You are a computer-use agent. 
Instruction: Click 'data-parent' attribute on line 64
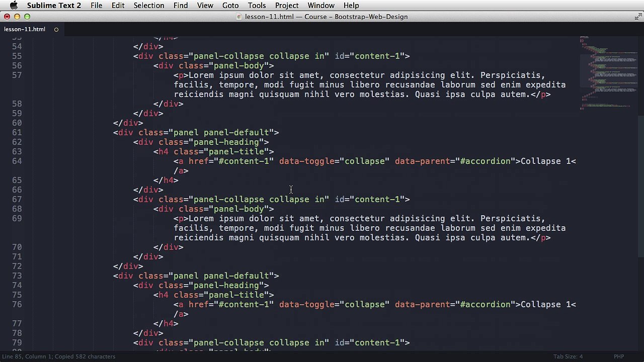[x=422, y=161]
